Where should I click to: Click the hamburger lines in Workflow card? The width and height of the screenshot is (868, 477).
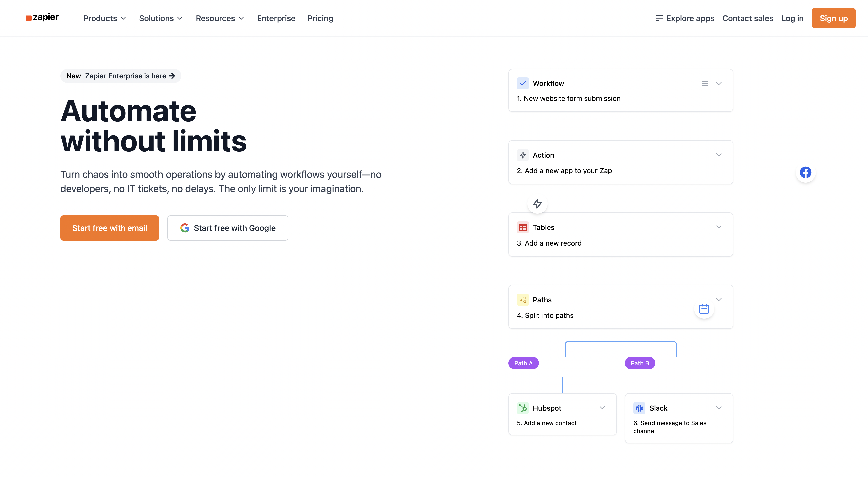pyautogui.click(x=704, y=84)
